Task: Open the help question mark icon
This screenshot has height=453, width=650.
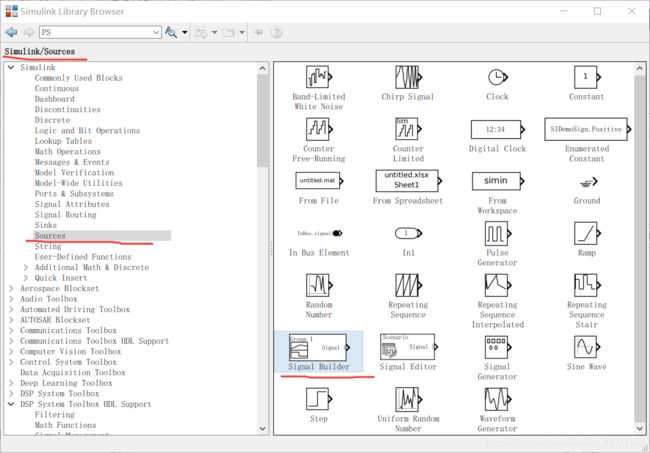Action: pos(276,32)
